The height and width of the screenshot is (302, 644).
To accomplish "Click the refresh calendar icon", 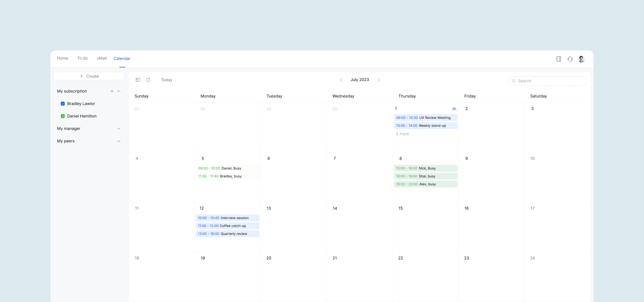I will pyautogui.click(x=148, y=80).
